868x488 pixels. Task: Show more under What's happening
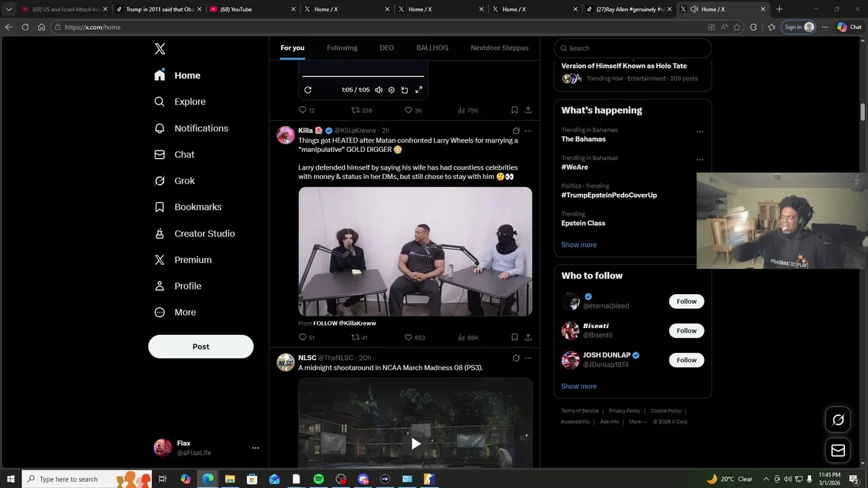click(579, 245)
